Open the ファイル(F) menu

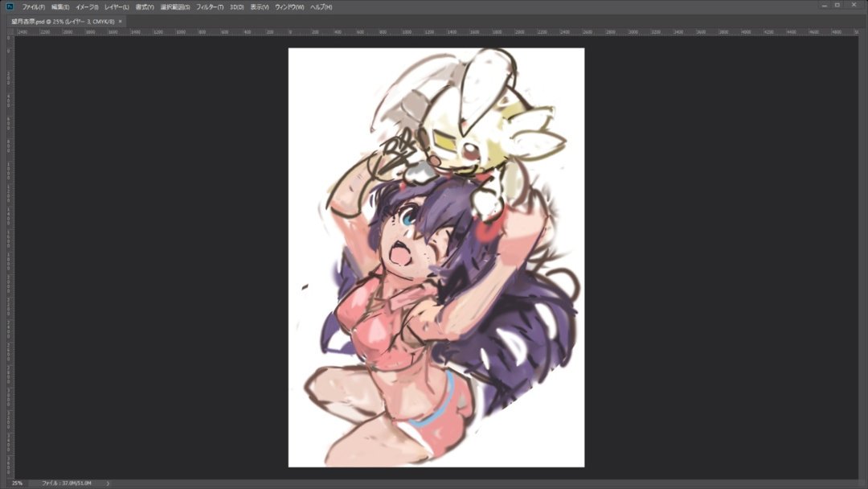click(x=33, y=7)
